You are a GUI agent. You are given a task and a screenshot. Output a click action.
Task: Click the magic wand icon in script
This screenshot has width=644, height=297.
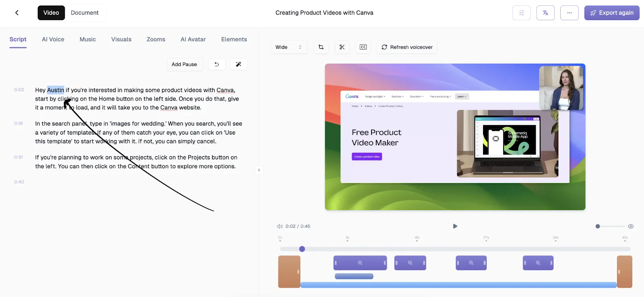[x=238, y=64]
